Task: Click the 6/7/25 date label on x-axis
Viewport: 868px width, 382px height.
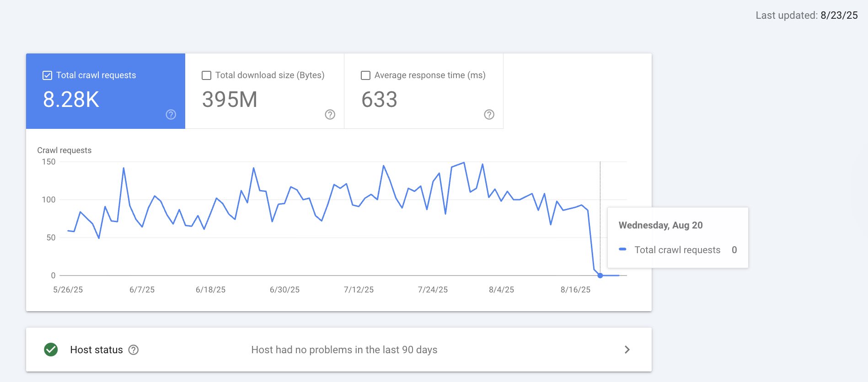Action: [142, 290]
